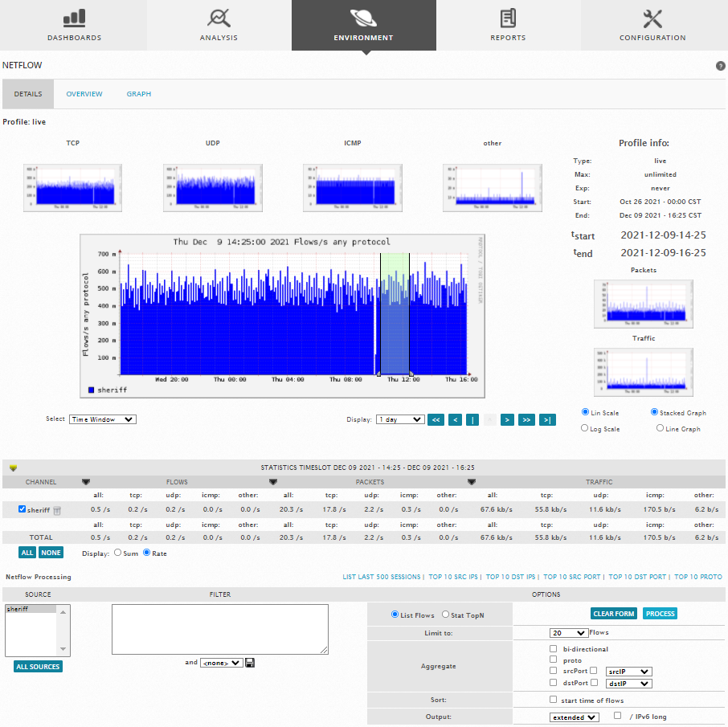
Task: Toggle the Flows column expander arrow
Action: tap(86, 482)
